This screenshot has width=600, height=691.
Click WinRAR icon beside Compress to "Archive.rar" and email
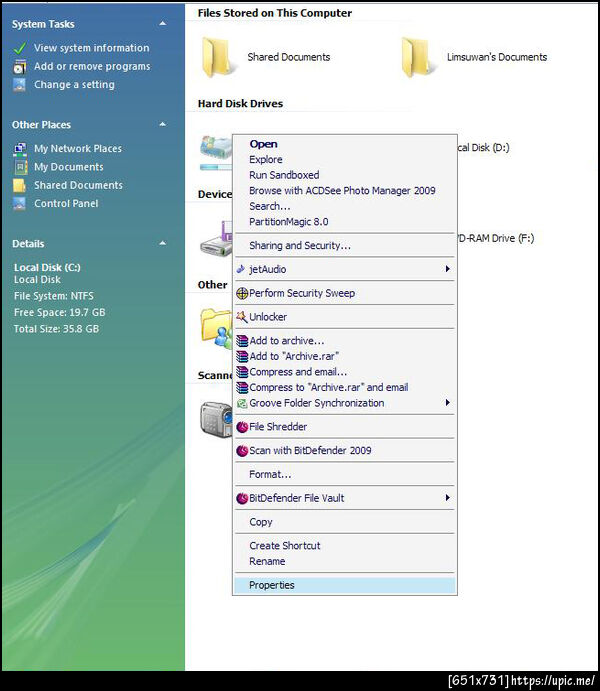click(242, 388)
